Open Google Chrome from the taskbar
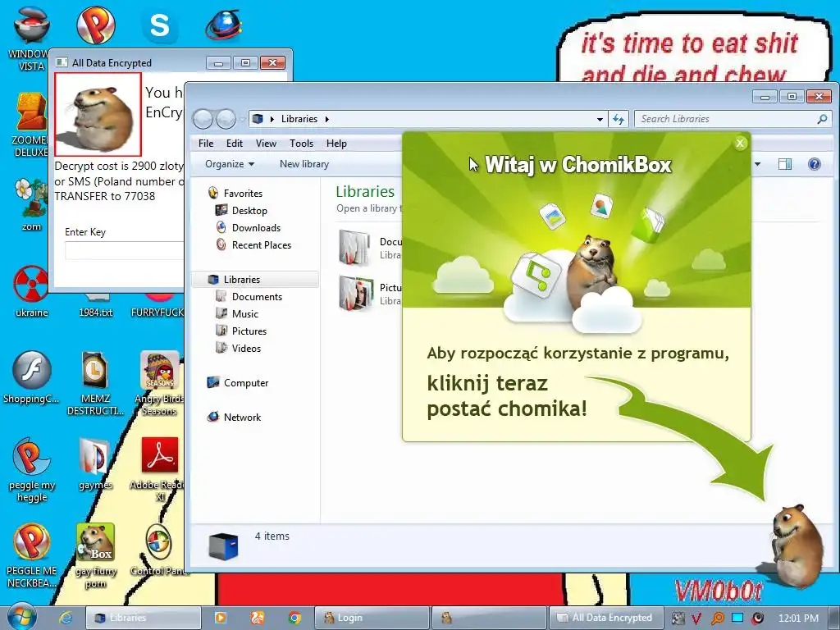This screenshot has width=840, height=630. coord(294,618)
